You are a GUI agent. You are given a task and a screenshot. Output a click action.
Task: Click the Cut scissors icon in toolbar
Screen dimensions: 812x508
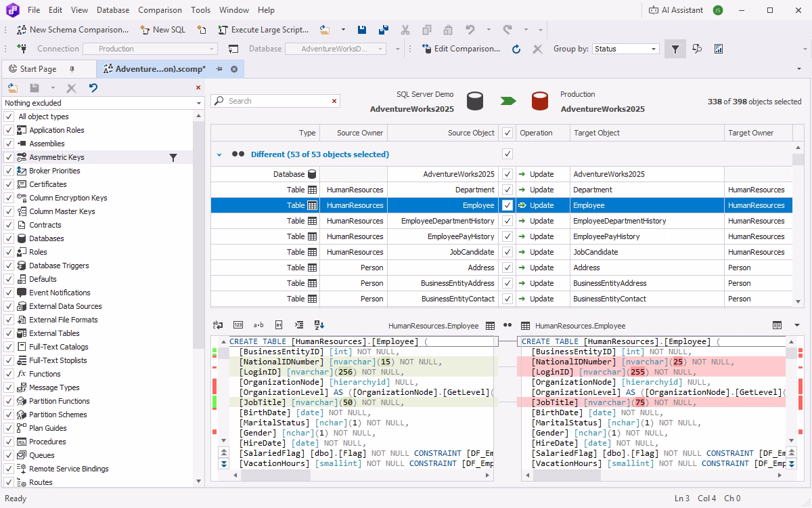click(x=405, y=30)
